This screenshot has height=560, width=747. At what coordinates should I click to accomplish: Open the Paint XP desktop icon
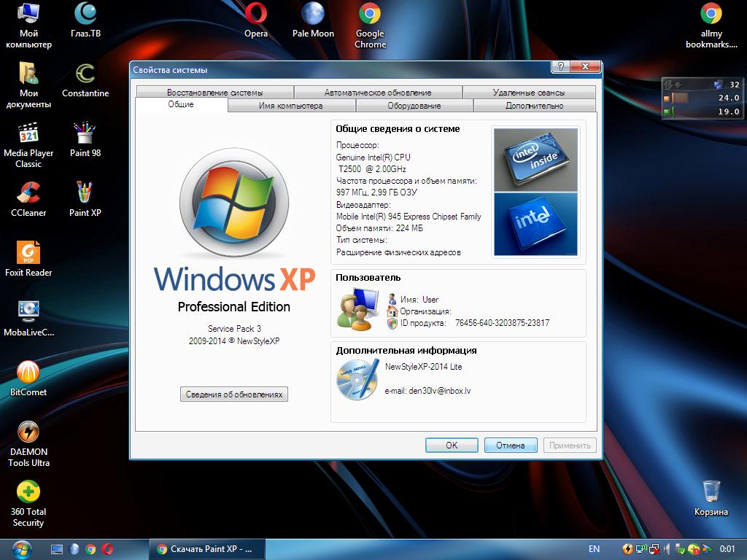coord(85,199)
